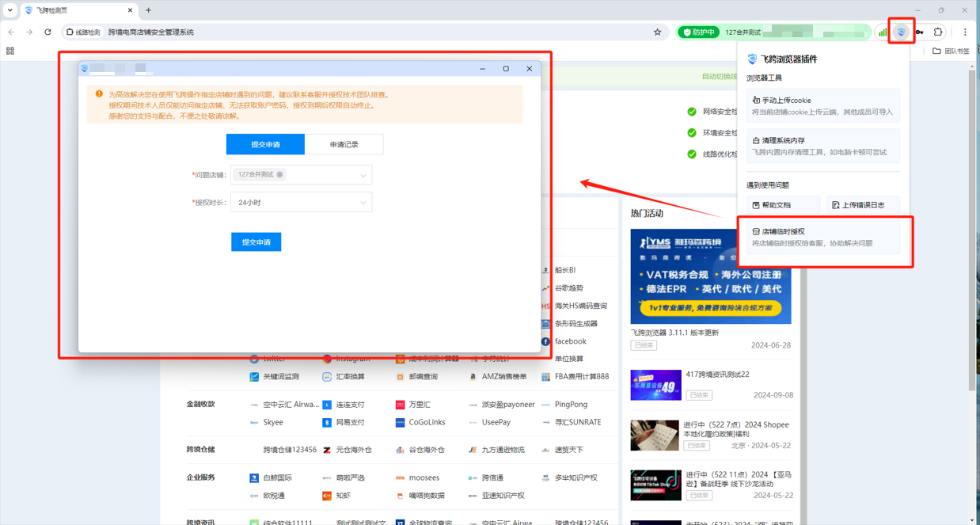Open the extensions puzzle icon
Image resolution: width=980 pixels, height=525 pixels.
tap(938, 32)
